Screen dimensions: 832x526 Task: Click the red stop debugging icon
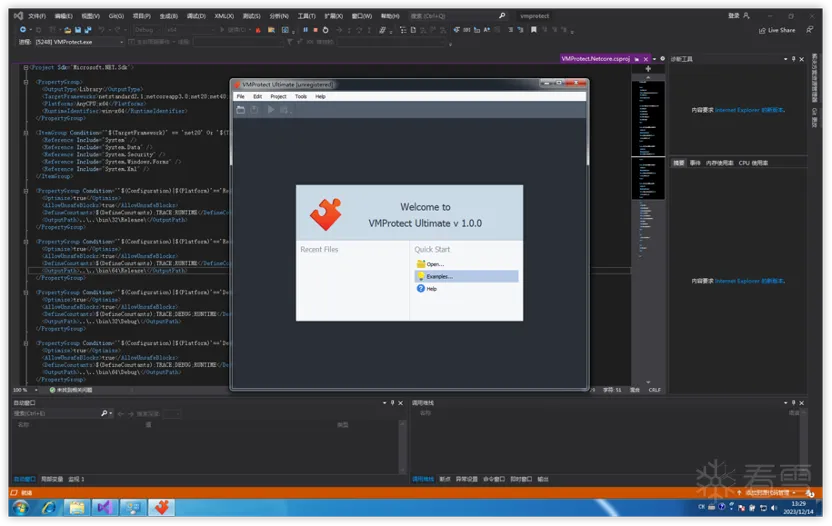pos(315,30)
